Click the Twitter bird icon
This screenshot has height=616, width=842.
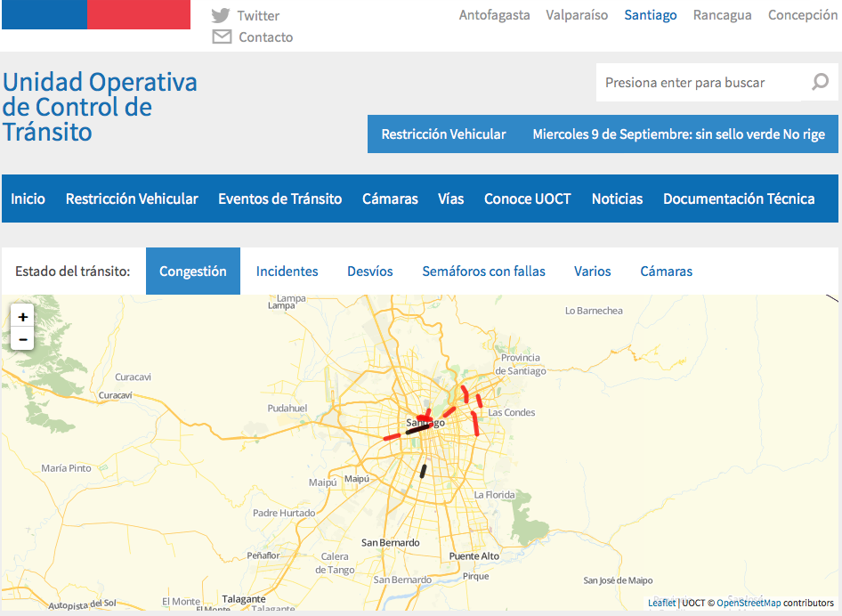(x=221, y=15)
